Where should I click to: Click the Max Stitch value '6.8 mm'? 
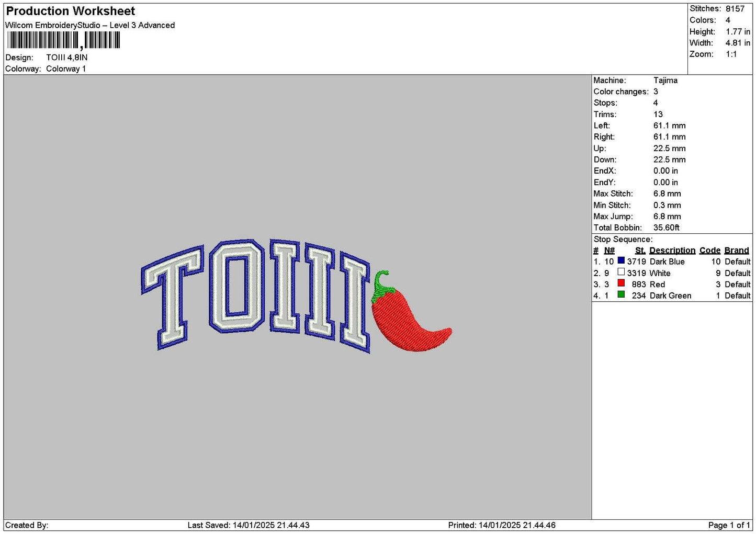[x=667, y=194]
